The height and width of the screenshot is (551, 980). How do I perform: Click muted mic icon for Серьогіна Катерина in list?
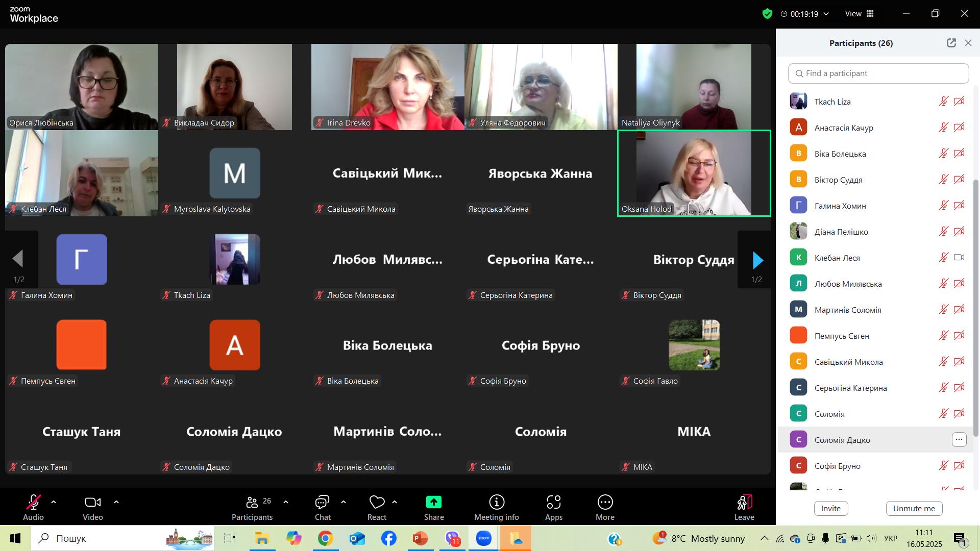pyautogui.click(x=943, y=388)
